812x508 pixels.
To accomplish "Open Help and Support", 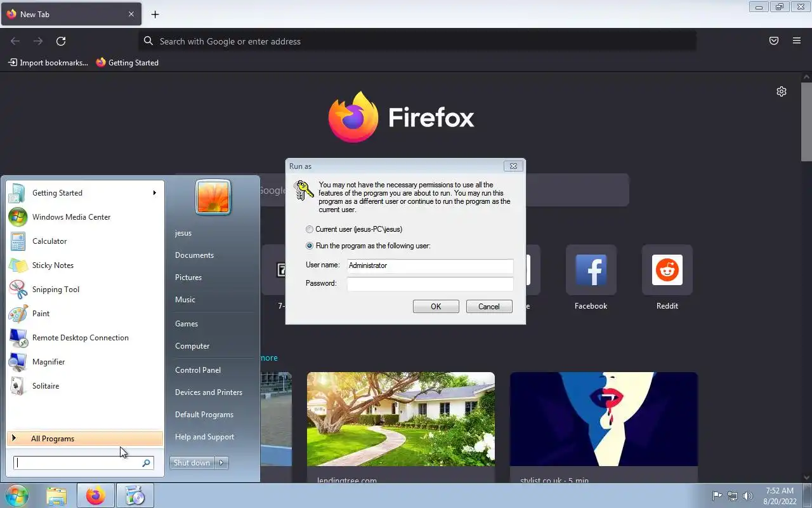I will point(204,437).
